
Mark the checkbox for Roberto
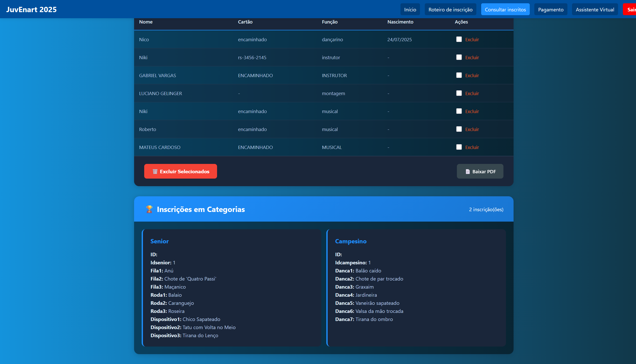click(x=459, y=129)
